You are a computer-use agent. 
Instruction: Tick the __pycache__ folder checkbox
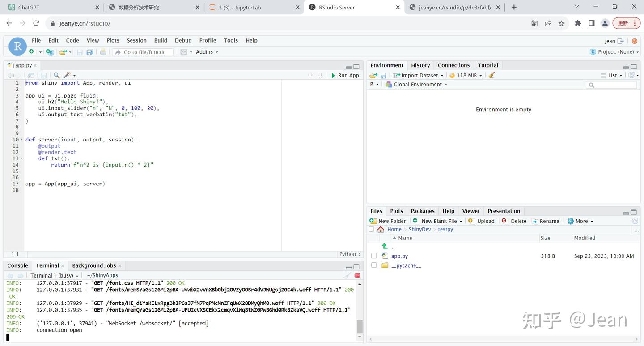coord(374,265)
